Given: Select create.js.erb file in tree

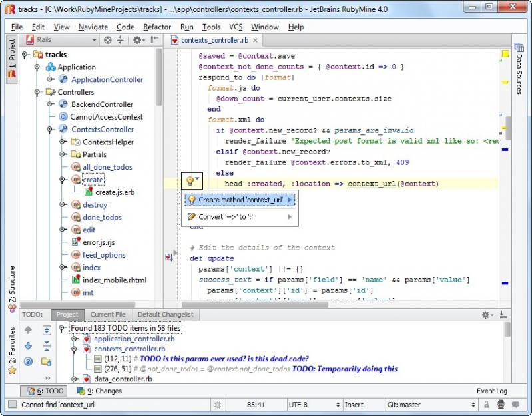Looking at the screenshot, I should point(115,192).
